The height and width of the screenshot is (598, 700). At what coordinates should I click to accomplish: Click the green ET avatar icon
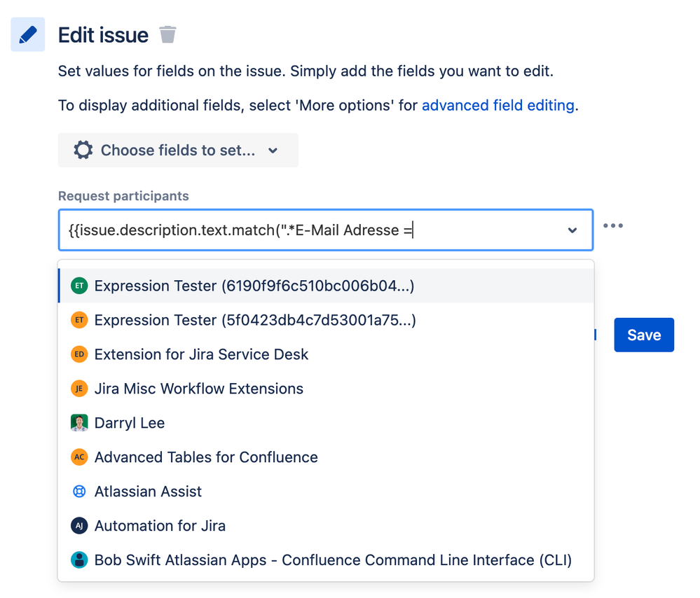pos(79,286)
